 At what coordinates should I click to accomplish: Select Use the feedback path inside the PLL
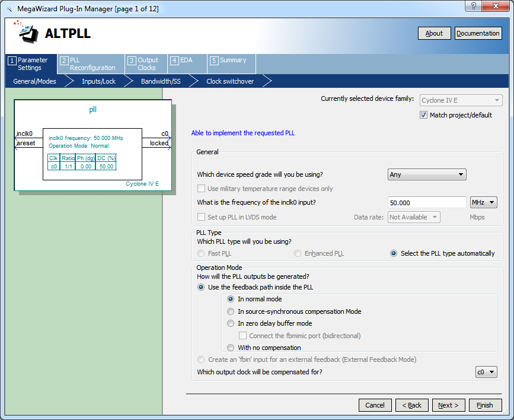(201, 287)
